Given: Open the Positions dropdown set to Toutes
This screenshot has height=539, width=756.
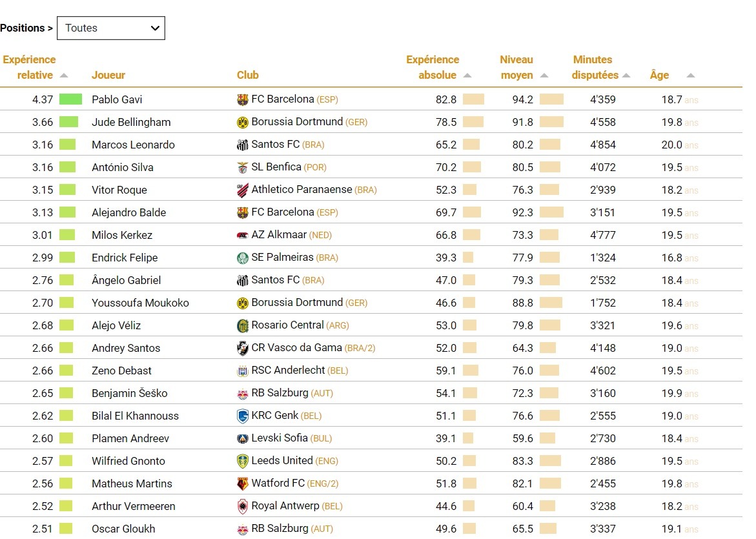Looking at the screenshot, I should pos(110,28).
